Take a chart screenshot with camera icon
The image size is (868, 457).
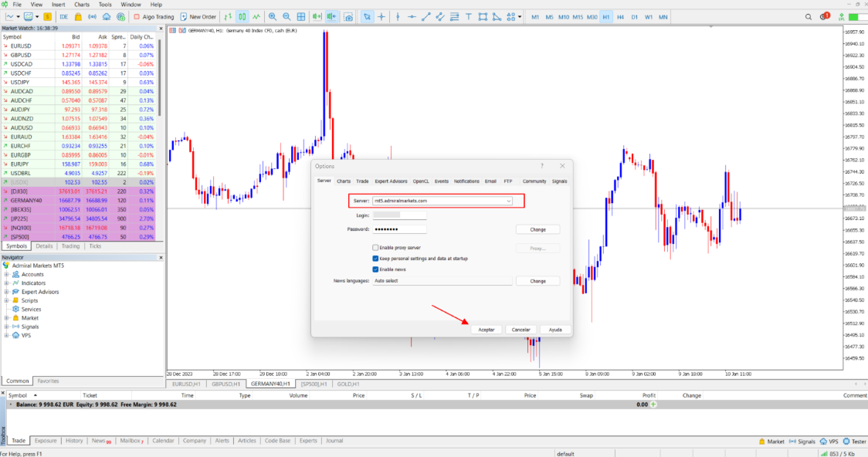pyautogui.click(x=348, y=17)
